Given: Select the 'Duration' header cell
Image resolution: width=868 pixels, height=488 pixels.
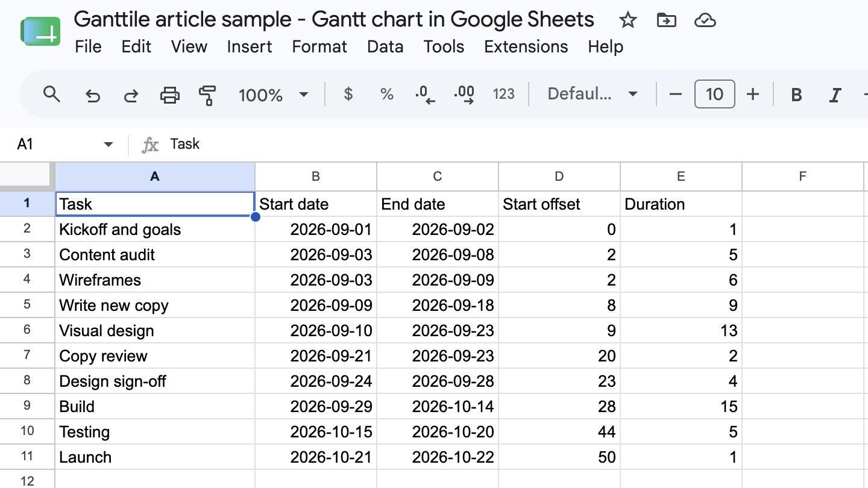Looking at the screenshot, I should point(681,204).
